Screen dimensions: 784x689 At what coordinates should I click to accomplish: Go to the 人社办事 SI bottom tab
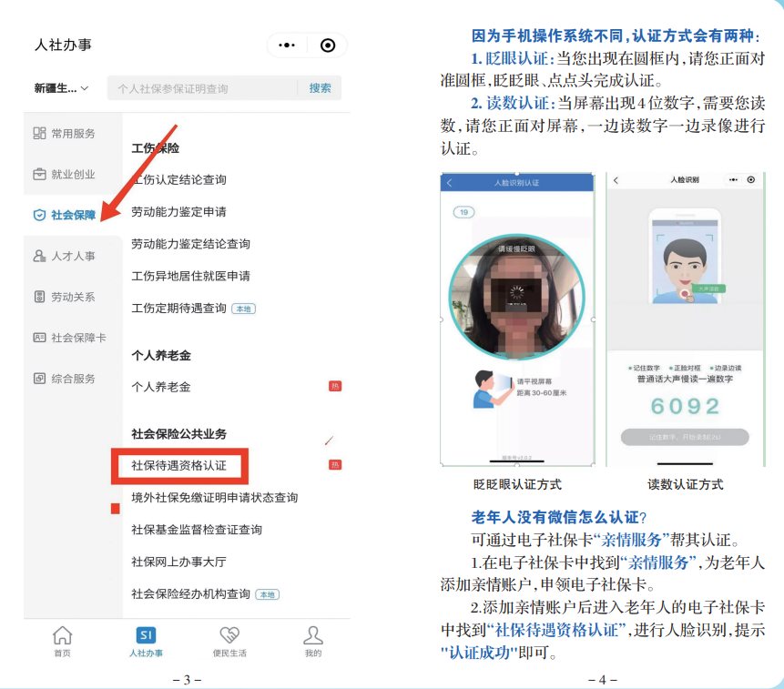[x=146, y=642]
